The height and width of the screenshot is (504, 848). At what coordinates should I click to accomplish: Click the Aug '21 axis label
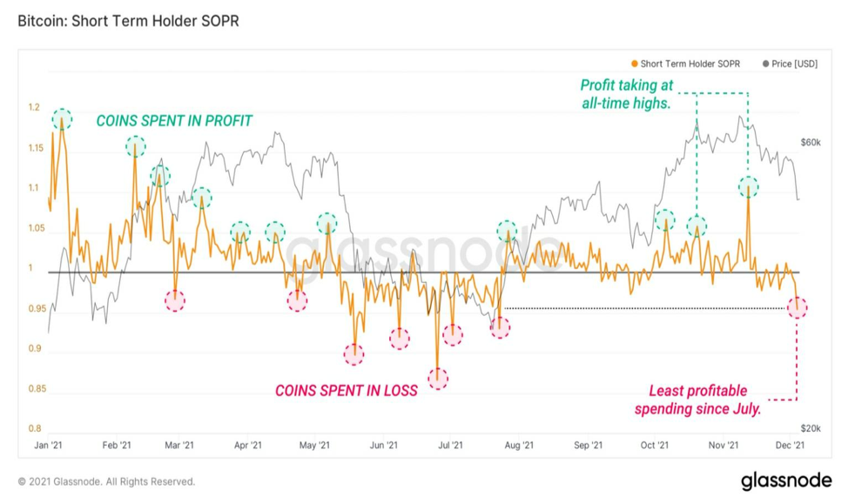pyautogui.click(x=519, y=445)
